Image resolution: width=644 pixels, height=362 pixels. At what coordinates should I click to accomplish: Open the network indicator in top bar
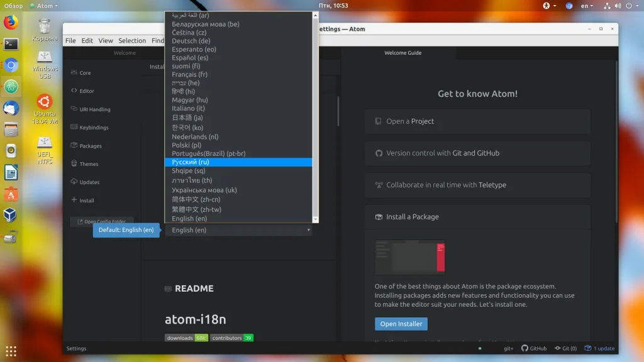(607, 6)
